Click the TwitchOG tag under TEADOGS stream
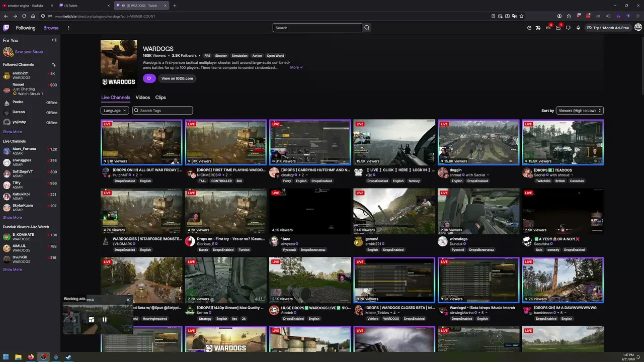Viewport: 644px width, 362px height. [543, 181]
